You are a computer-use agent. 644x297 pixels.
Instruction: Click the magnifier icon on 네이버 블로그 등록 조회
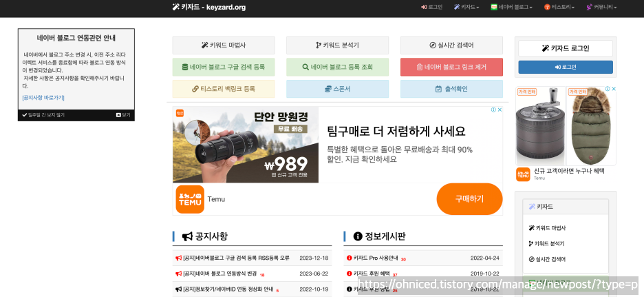[305, 67]
